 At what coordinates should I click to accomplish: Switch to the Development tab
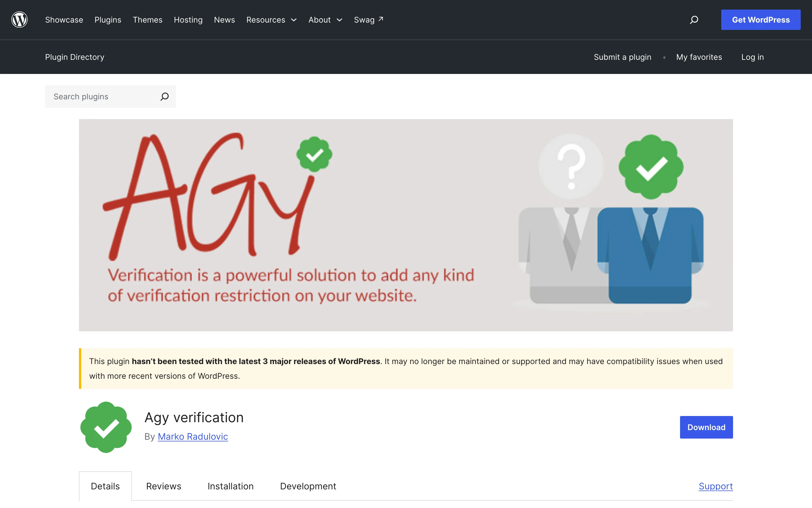click(x=308, y=486)
